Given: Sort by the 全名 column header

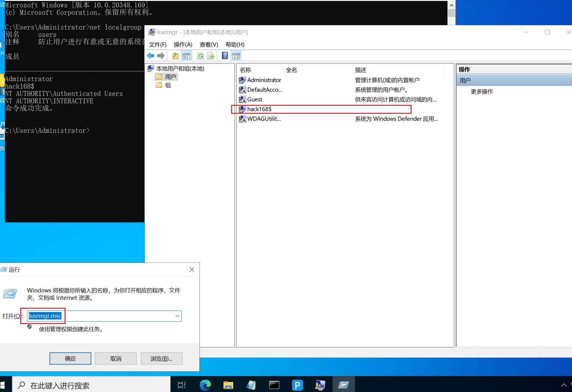Looking at the screenshot, I should tap(318, 70).
